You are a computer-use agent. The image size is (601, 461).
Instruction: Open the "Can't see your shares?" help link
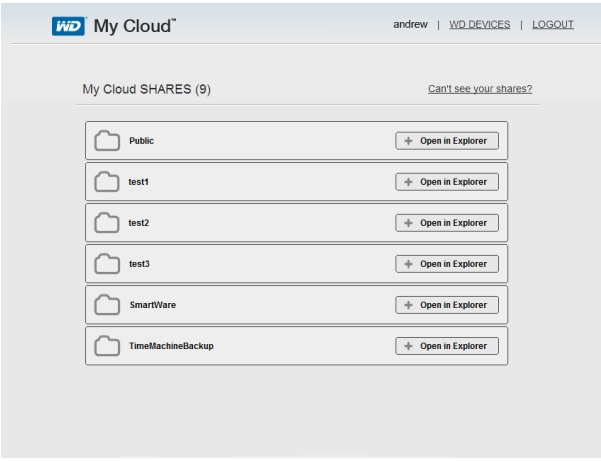coord(480,89)
